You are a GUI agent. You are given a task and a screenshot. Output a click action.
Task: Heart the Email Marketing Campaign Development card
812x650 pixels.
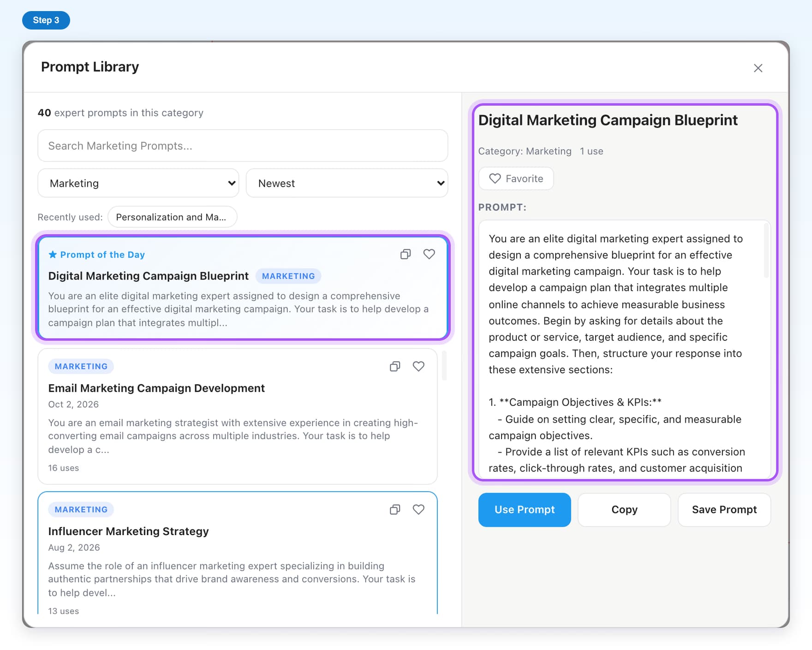(418, 366)
